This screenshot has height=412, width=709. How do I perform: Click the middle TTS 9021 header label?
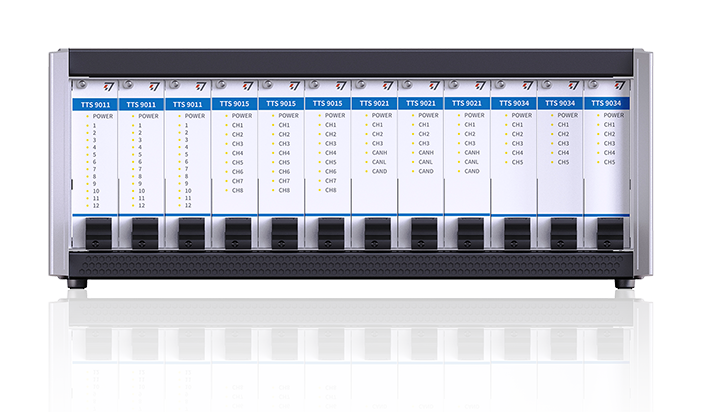point(421,104)
